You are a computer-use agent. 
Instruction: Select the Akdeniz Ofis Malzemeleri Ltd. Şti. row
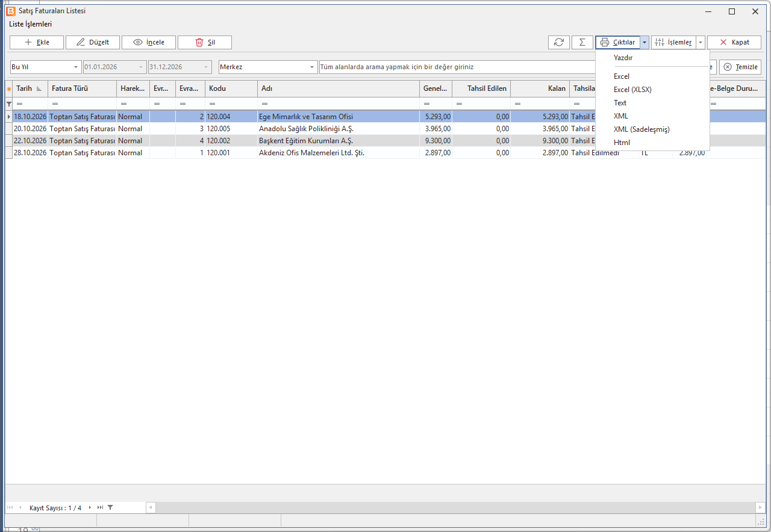385,153
